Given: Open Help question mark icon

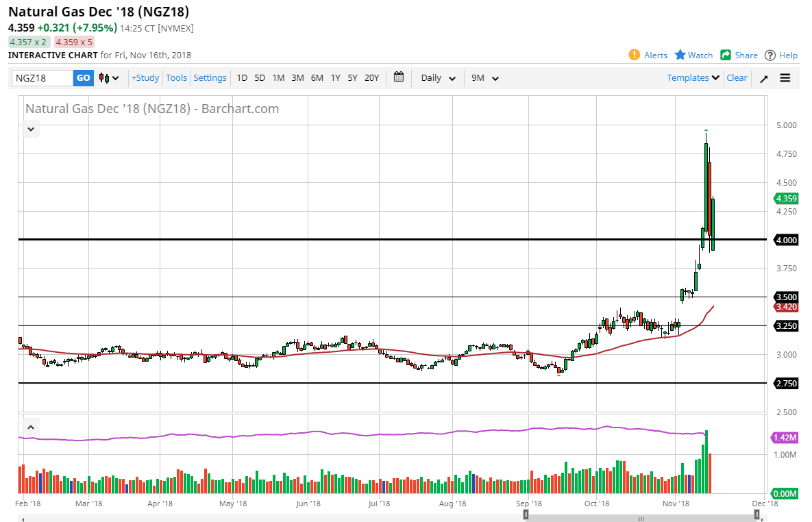Looking at the screenshot, I should point(770,55).
